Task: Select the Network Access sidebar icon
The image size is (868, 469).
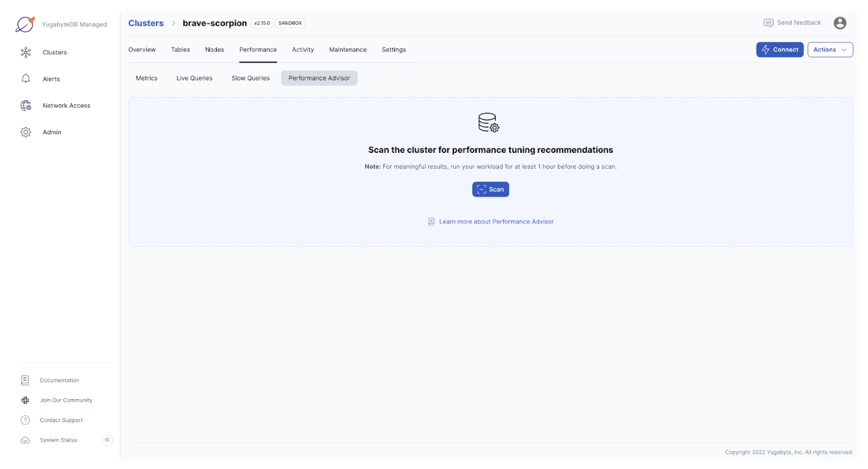Action: pos(25,105)
